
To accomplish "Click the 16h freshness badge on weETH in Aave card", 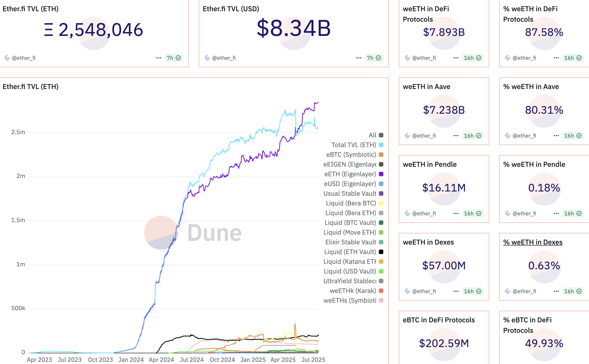I will coord(473,136).
